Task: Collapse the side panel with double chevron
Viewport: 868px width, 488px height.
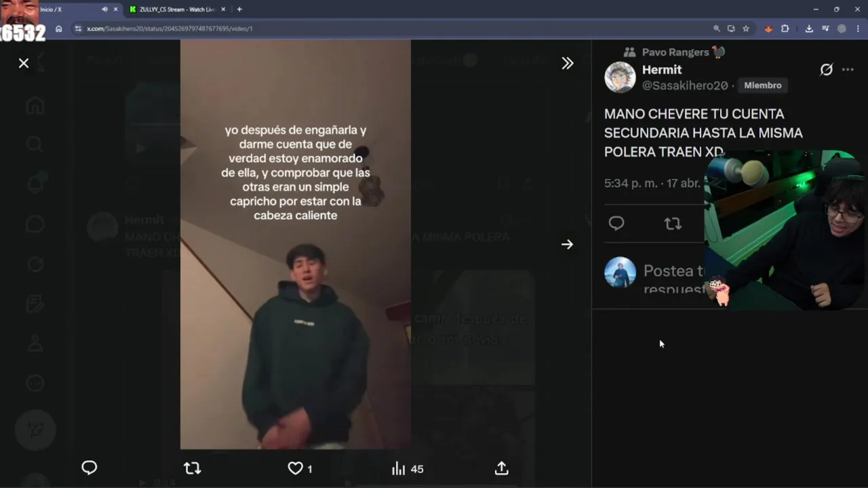Action: pyautogui.click(x=568, y=63)
